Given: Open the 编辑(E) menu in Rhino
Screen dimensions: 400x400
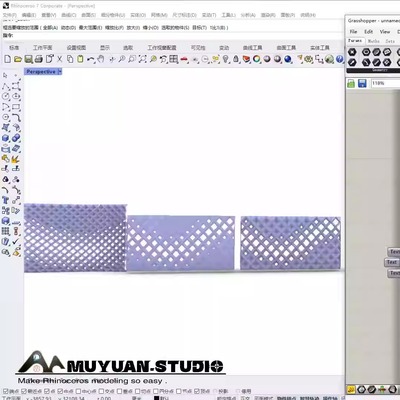Looking at the screenshot, I should click(x=29, y=15).
